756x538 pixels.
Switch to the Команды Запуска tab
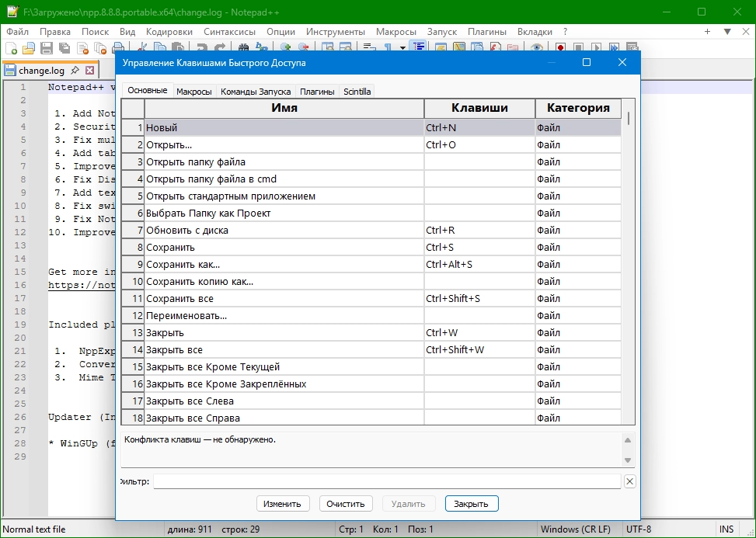tap(256, 92)
